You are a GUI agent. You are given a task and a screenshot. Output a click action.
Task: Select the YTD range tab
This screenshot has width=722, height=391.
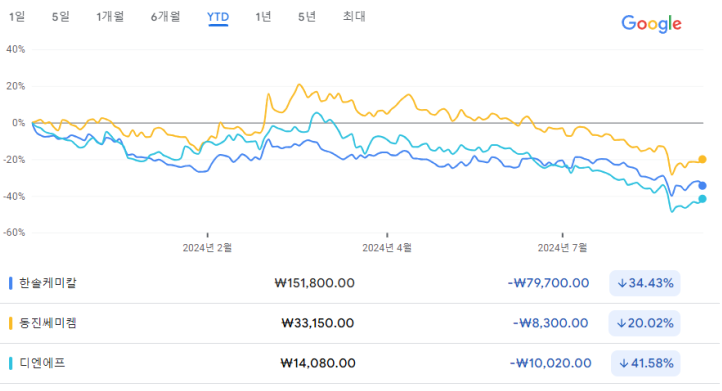click(x=218, y=17)
